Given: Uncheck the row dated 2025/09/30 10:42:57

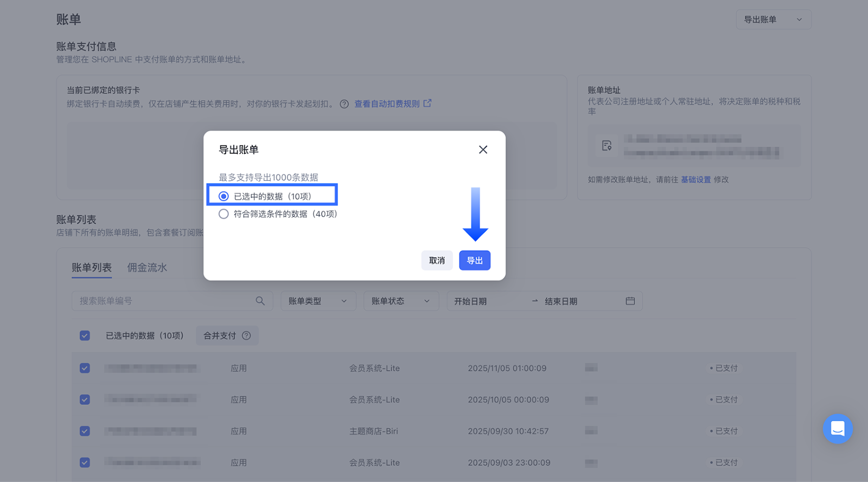Looking at the screenshot, I should pyautogui.click(x=85, y=431).
